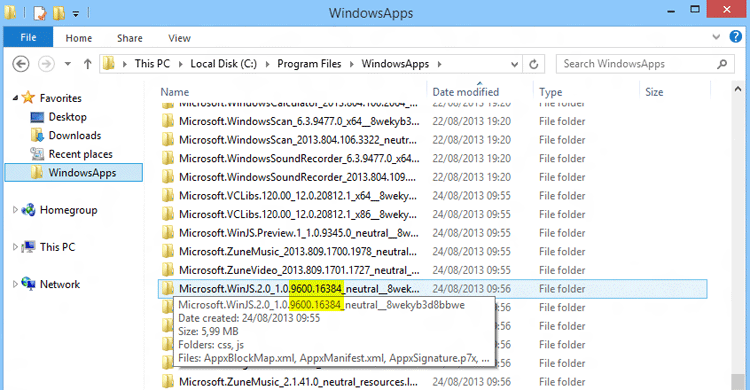Click the file list scrollbar thumb

point(738,382)
